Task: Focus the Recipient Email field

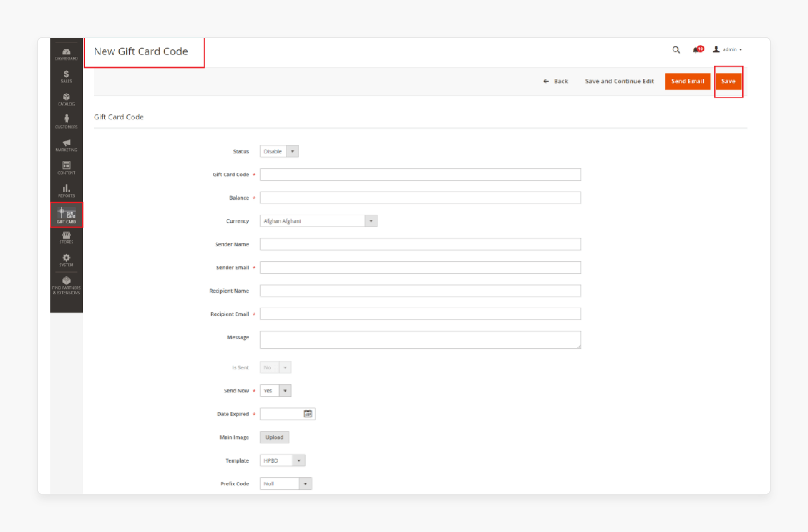Action: click(x=420, y=314)
